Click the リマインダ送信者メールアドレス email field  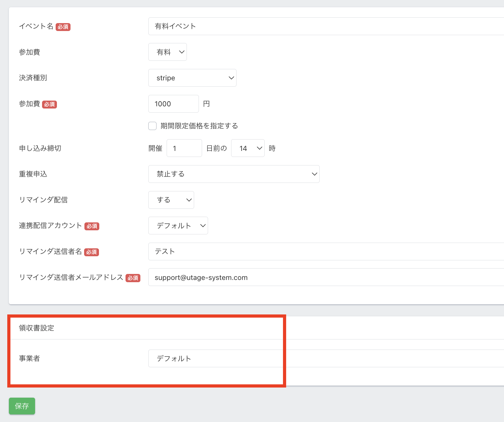326,277
